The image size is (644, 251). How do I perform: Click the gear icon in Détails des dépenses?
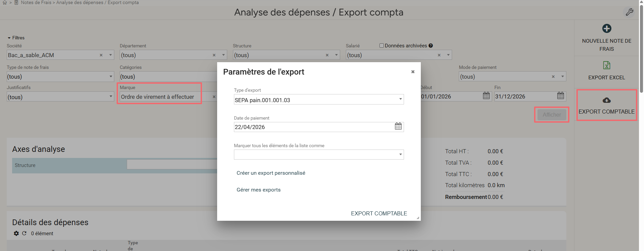click(x=16, y=233)
